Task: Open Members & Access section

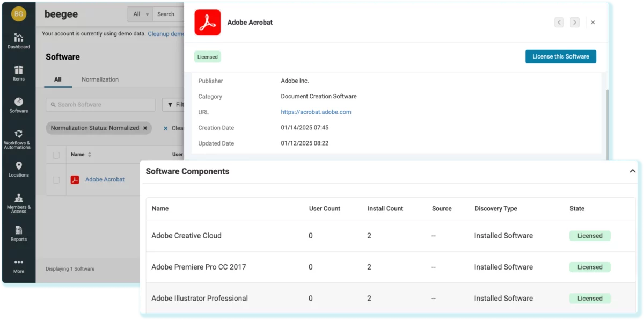Action: (x=18, y=202)
